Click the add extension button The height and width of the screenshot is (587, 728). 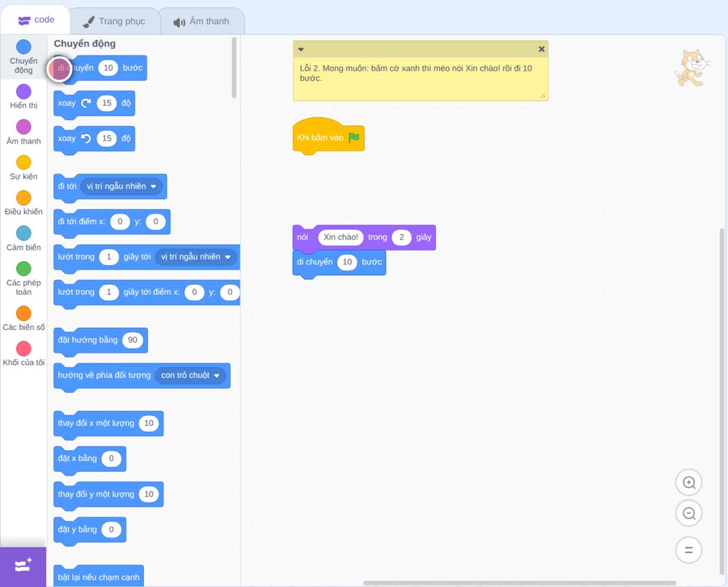click(23, 566)
